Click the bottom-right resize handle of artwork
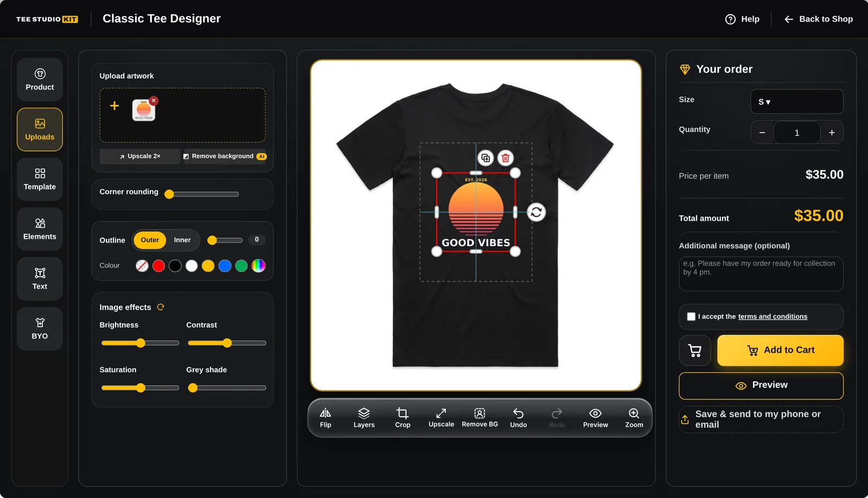 [x=515, y=252]
